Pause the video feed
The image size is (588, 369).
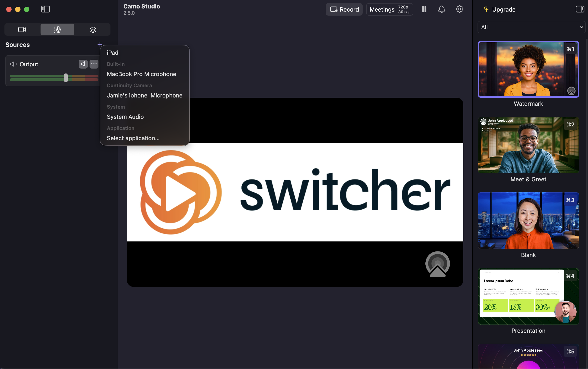(424, 9)
